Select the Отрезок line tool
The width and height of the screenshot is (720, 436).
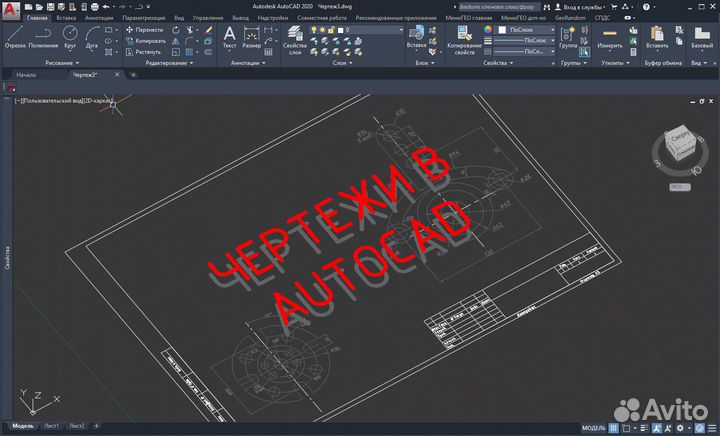tap(15, 37)
